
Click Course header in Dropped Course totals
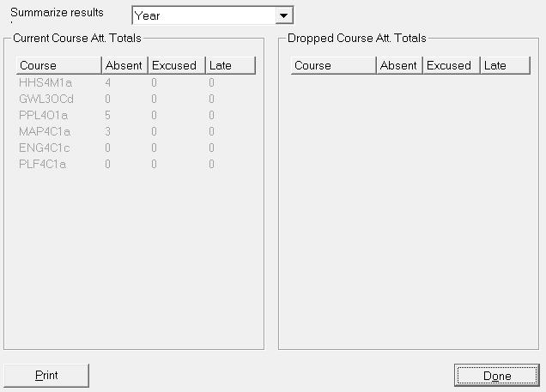[333, 66]
